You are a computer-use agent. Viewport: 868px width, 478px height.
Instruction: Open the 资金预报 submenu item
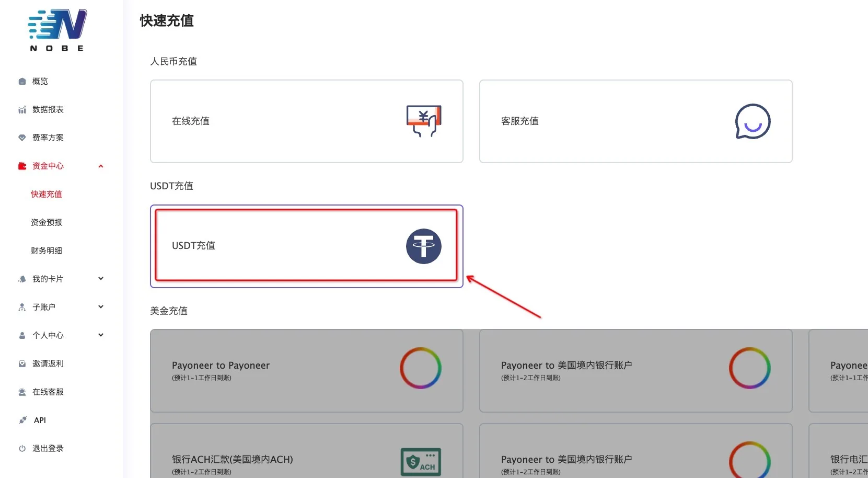[x=47, y=222]
